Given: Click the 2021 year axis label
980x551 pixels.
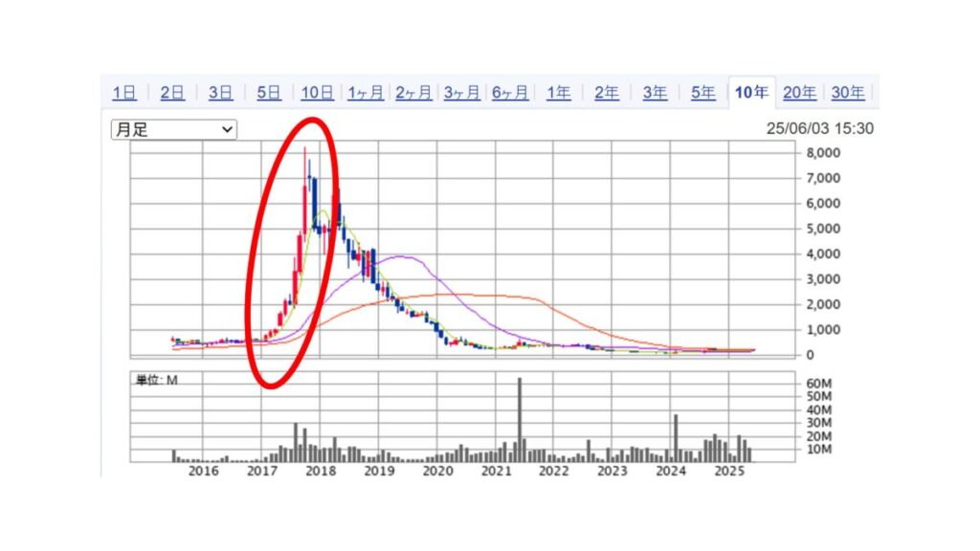Looking at the screenshot, I should (497, 471).
